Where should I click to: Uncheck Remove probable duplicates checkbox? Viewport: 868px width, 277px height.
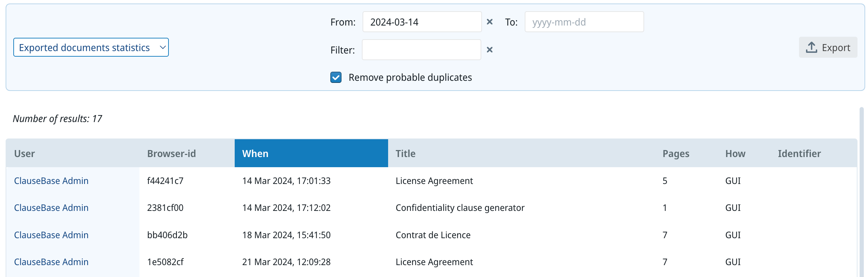click(x=336, y=77)
